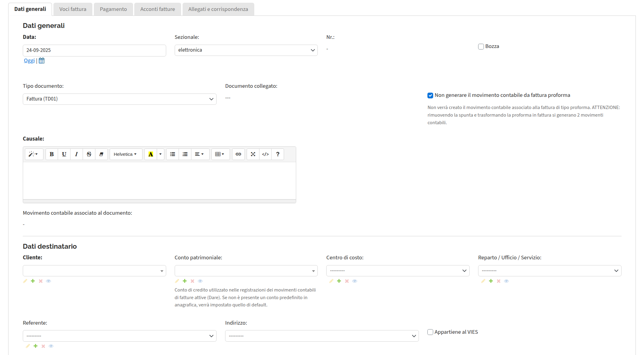Click the editor help question mark
This screenshot has width=644, height=355.
(x=278, y=154)
